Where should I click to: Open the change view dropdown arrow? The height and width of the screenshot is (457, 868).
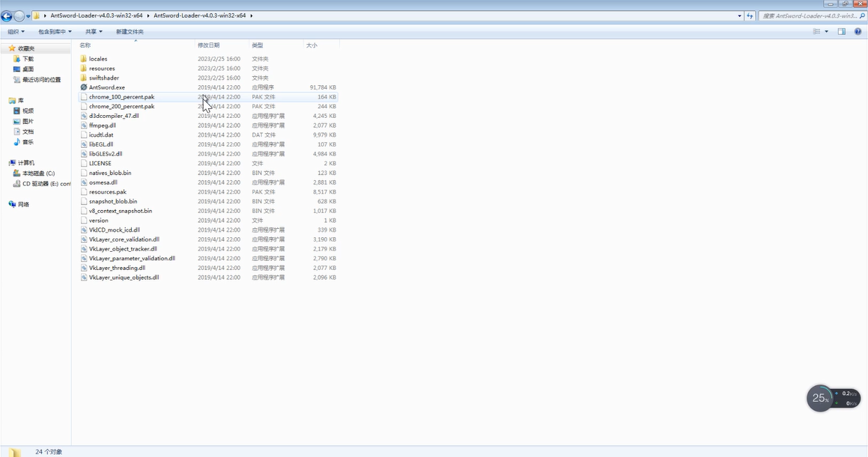pos(827,31)
